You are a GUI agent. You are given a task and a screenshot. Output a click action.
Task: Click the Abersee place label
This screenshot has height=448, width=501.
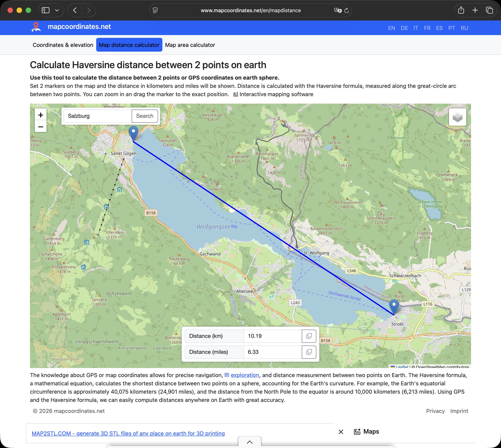[244, 291]
